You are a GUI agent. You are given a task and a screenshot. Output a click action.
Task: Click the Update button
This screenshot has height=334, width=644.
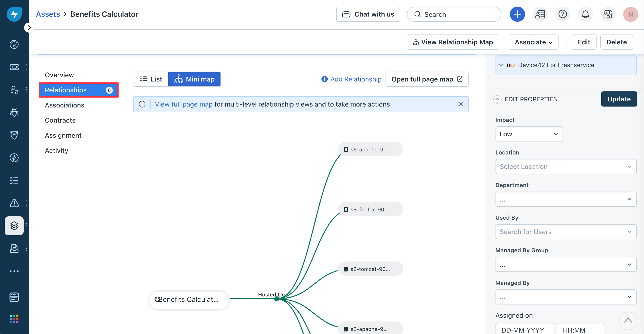point(619,99)
